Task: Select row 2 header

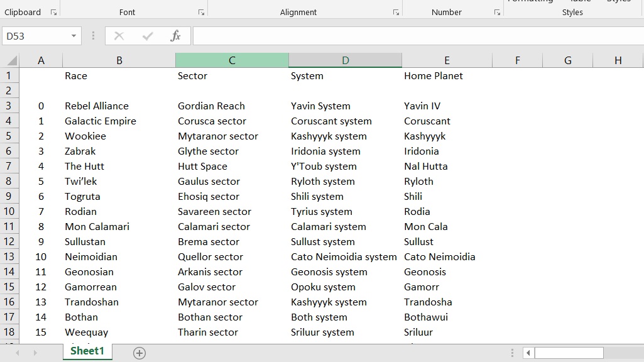Action: [9, 90]
